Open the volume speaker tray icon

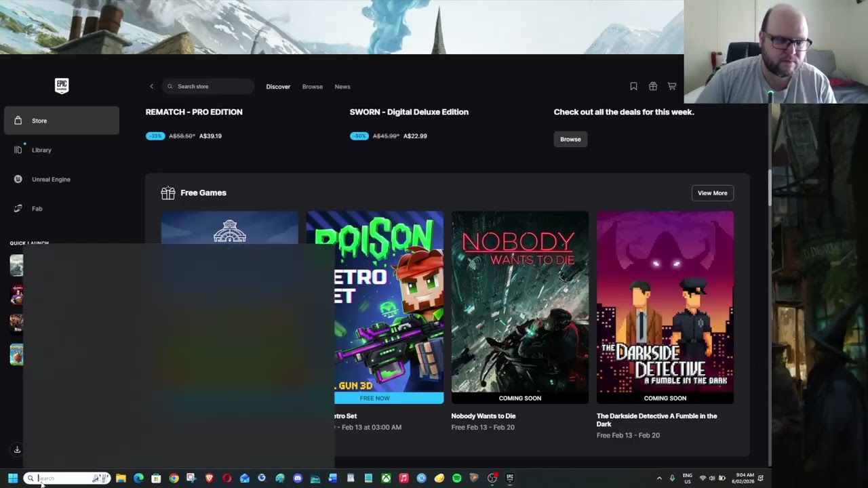(x=712, y=479)
